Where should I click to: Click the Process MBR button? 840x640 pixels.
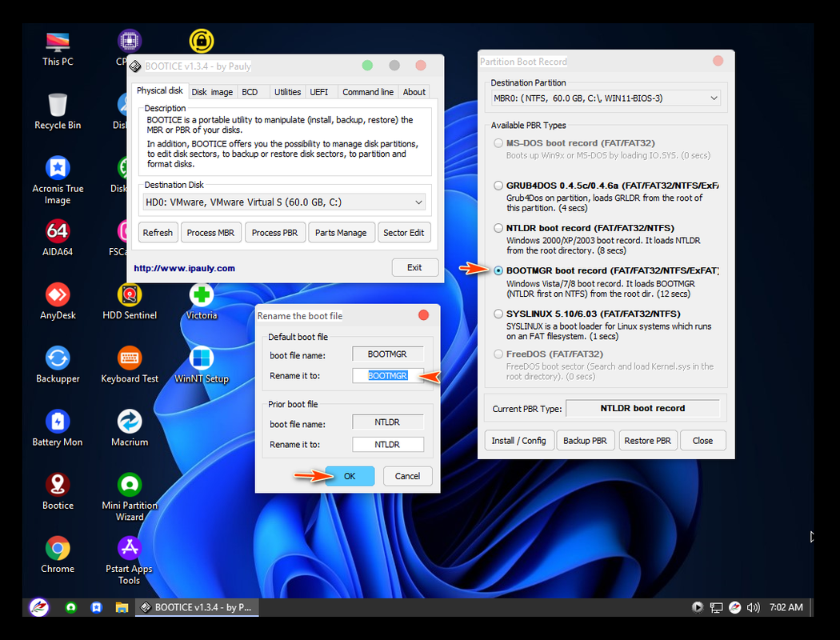coord(210,233)
